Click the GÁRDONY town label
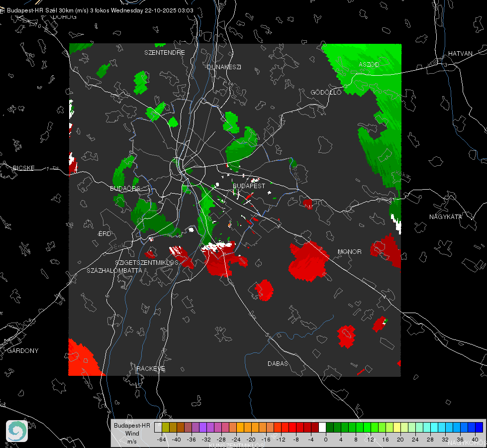Viewport: 487px width, 448px height. coord(23,351)
